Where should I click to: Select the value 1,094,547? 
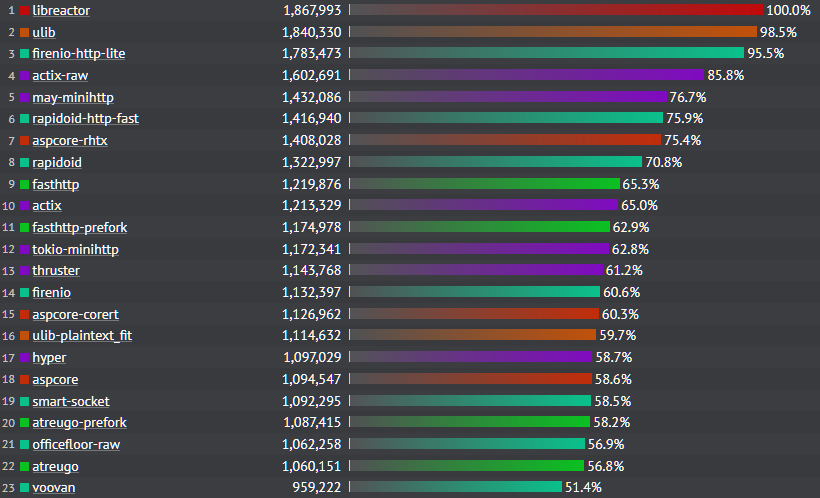coord(312,380)
